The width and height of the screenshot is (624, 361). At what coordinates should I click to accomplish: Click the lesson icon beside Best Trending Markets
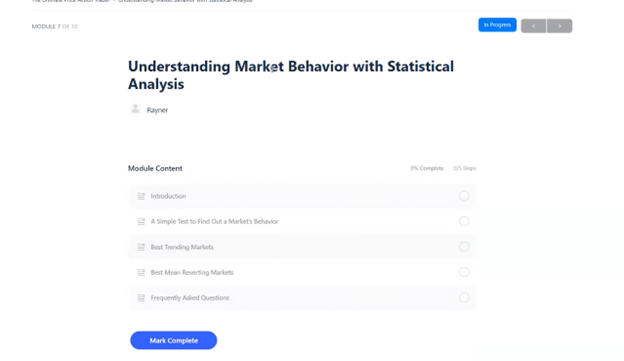click(141, 247)
